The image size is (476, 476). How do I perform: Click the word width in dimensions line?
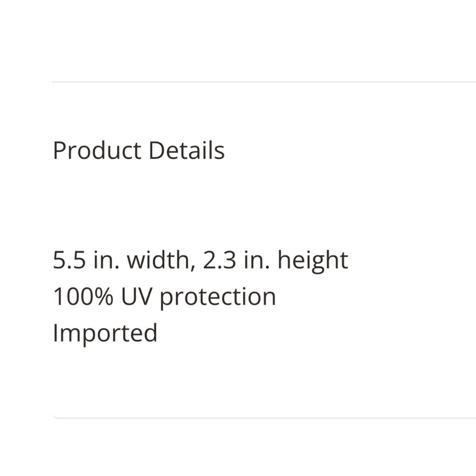(159, 259)
